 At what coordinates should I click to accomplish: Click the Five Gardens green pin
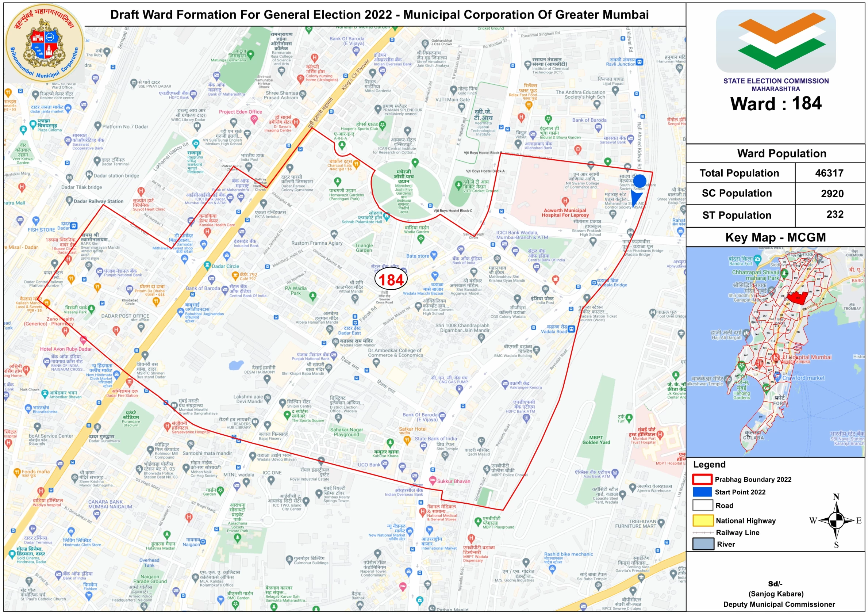pos(415,163)
